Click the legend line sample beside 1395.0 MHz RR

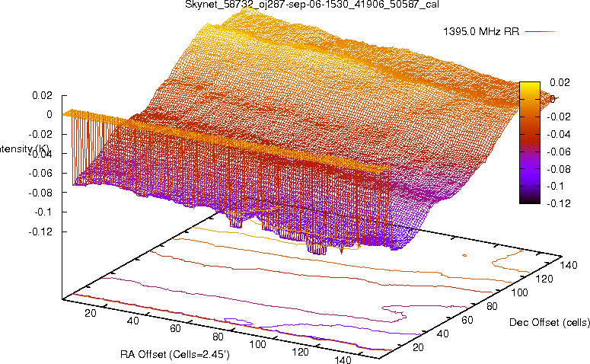(x=541, y=32)
